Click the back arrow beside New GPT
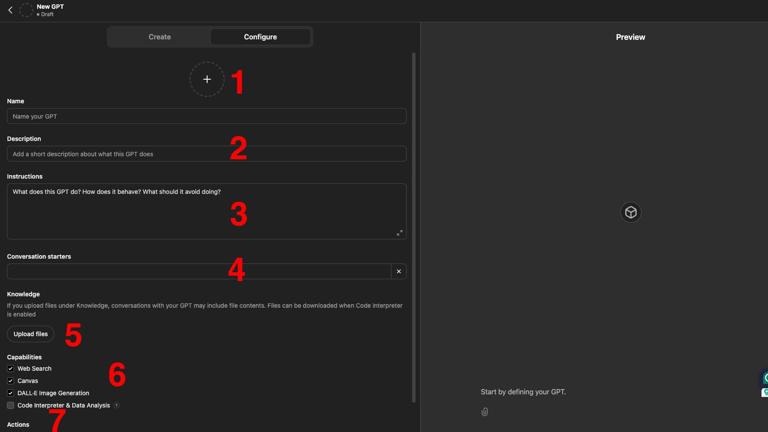The height and width of the screenshot is (432, 768). (x=10, y=10)
